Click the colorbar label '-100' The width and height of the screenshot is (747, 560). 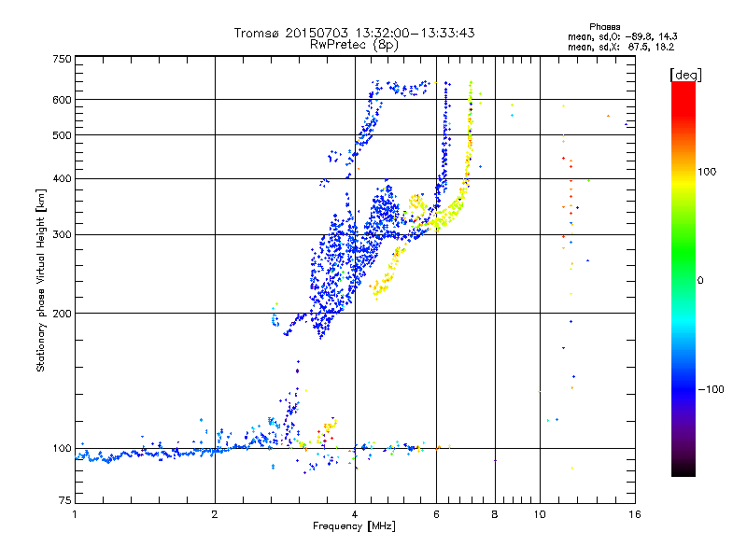(711, 389)
